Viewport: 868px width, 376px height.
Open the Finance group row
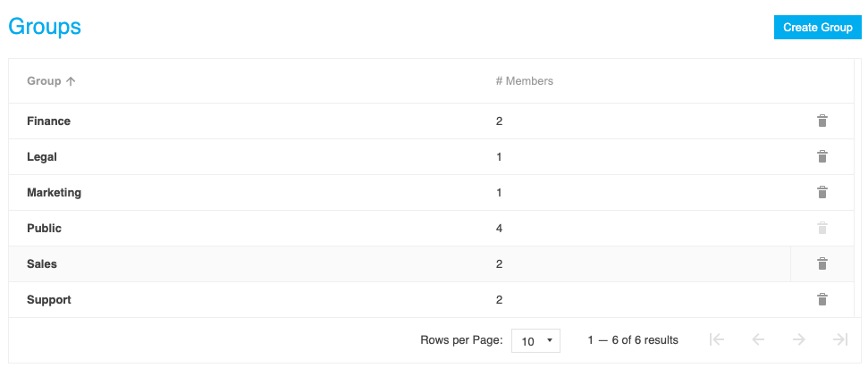[x=48, y=121]
